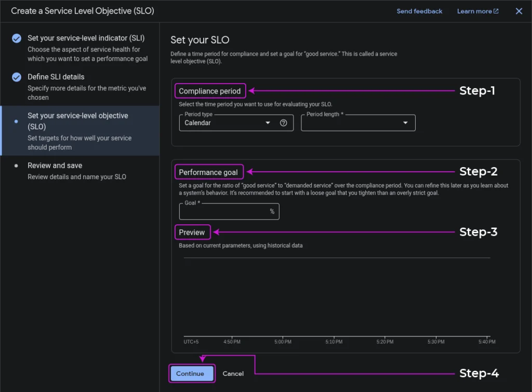Expand the Period length dropdown
532x392 pixels.
358,123
